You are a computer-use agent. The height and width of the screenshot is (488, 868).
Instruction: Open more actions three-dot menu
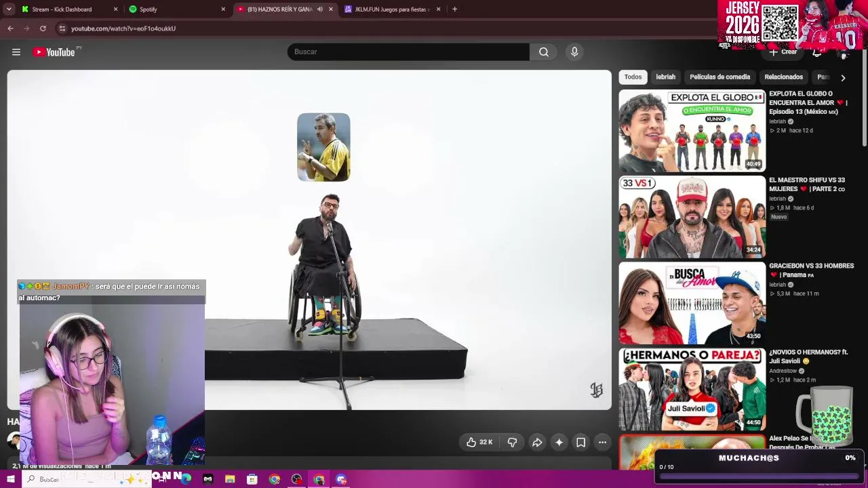coord(602,443)
